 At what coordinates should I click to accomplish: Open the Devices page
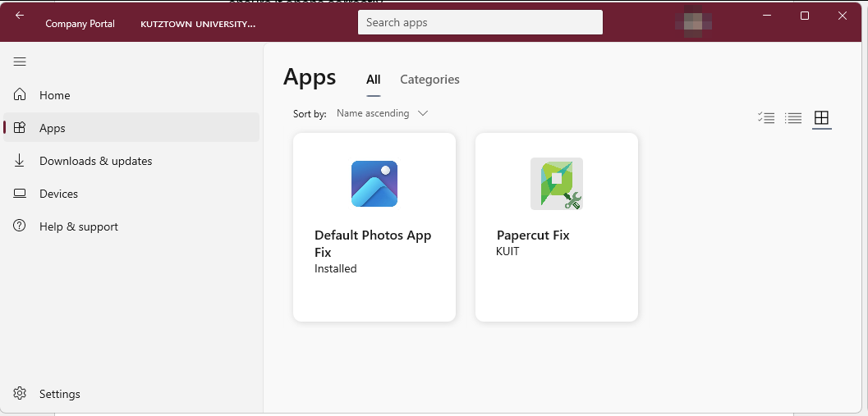click(x=131, y=194)
